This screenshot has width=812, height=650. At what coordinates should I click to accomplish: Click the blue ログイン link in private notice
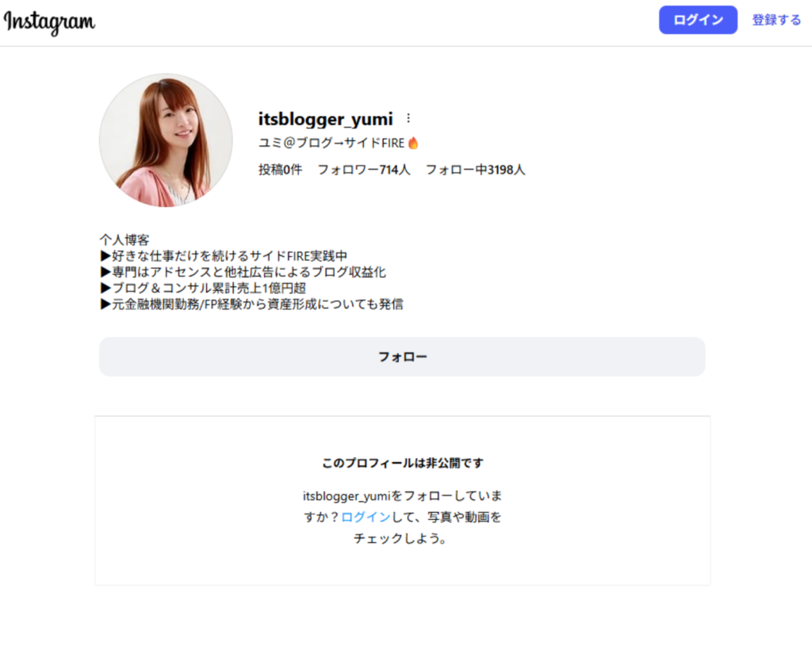click(x=366, y=517)
